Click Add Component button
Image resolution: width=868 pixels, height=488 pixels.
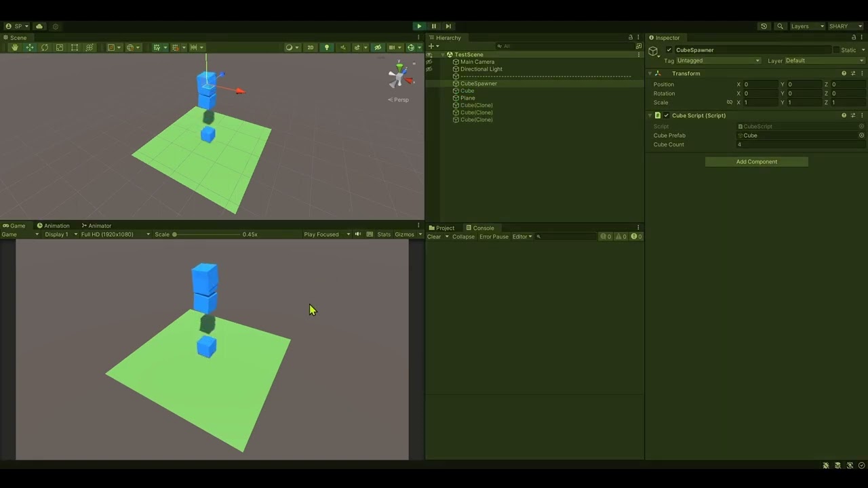[x=757, y=162]
